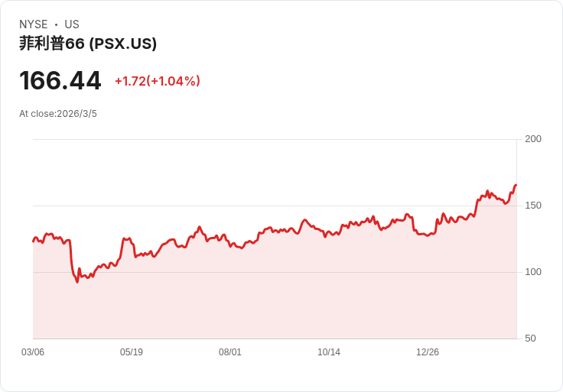563x392 pixels.
Task: Click the starting point of the price line
Action: click(x=34, y=241)
